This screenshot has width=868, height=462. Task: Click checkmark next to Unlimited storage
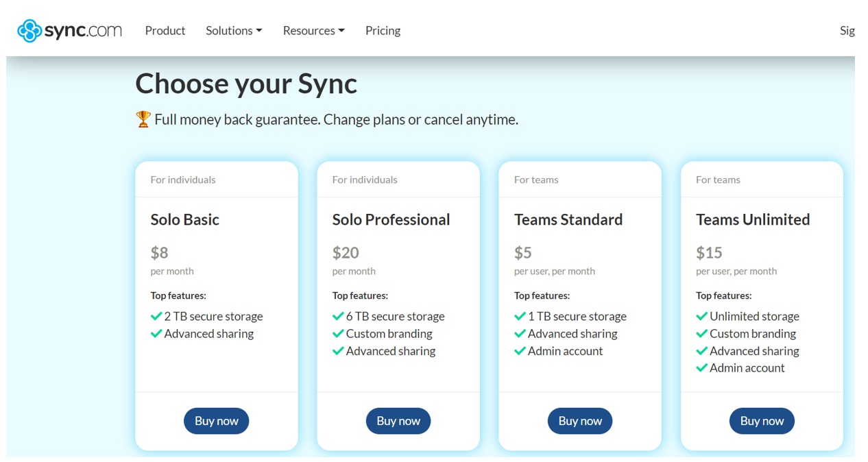[701, 316]
